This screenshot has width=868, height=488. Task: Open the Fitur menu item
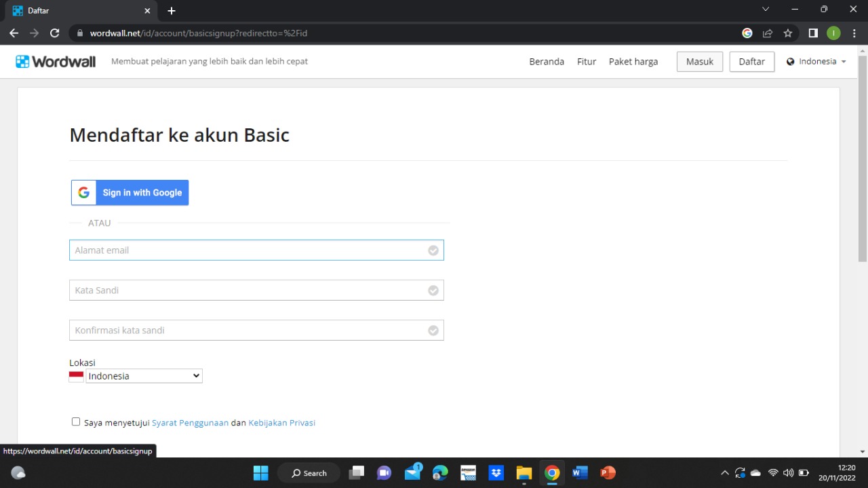587,61
